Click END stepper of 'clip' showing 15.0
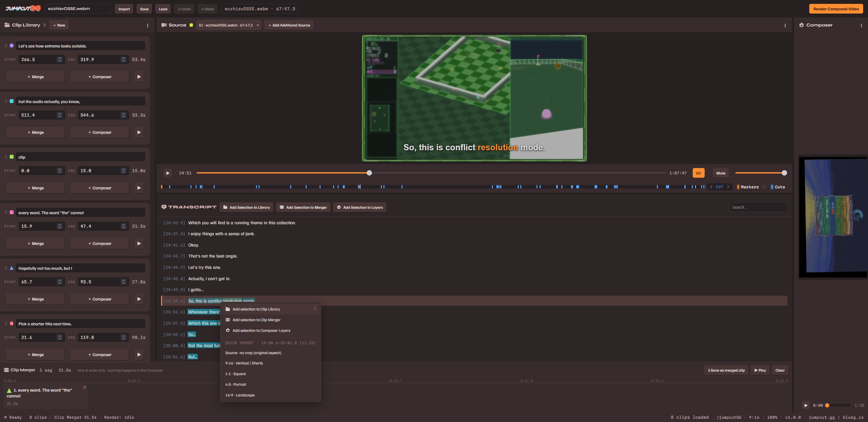The height and width of the screenshot is (422, 868). 124,171
